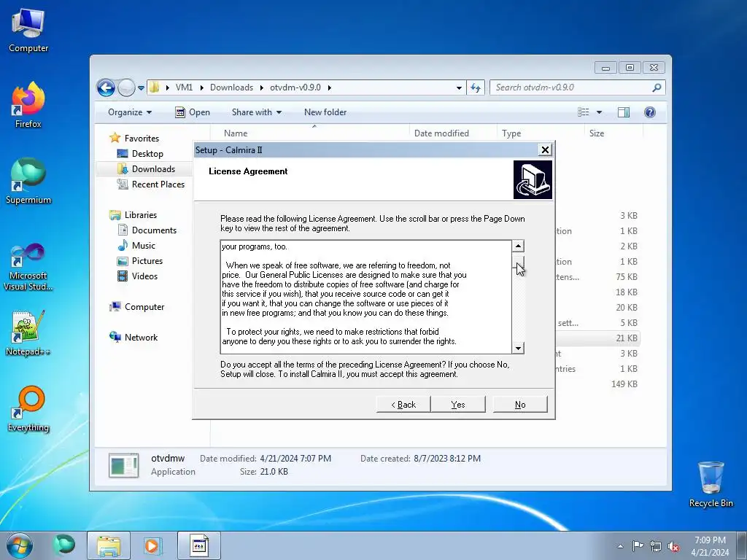Click the otvdmw thumbnail in details pane
The image size is (747, 560).
pyautogui.click(x=123, y=465)
